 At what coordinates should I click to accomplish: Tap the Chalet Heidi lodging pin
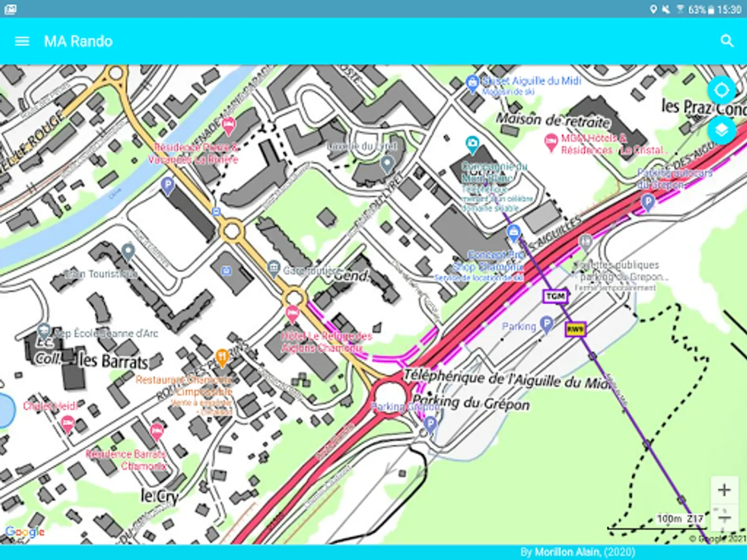pos(68,425)
